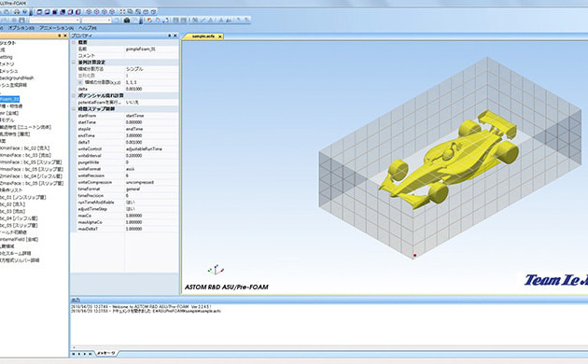This screenshot has height=364, width=588.
Task: Click the orange-red rotate icon in second toolbar
Action: [149, 21]
